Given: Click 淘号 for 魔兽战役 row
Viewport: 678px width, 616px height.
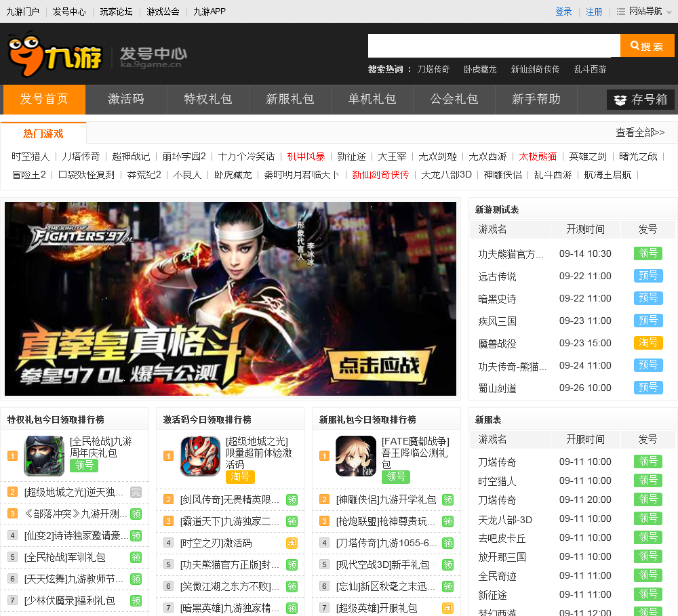Looking at the screenshot, I should click(647, 343).
